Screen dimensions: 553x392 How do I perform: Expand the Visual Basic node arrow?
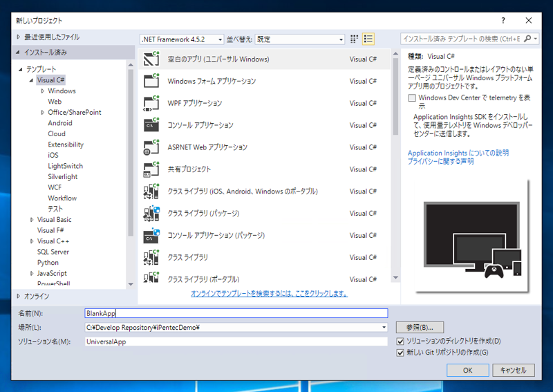pyautogui.click(x=32, y=219)
